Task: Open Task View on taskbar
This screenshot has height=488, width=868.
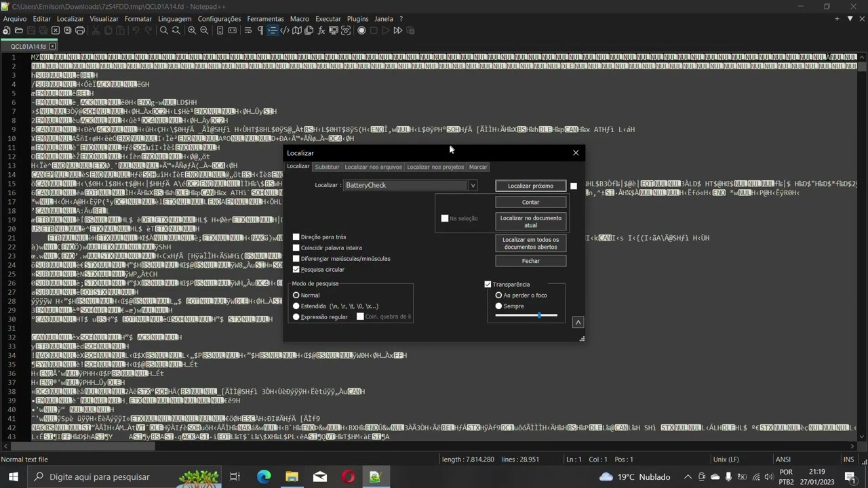Action: (x=235, y=476)
